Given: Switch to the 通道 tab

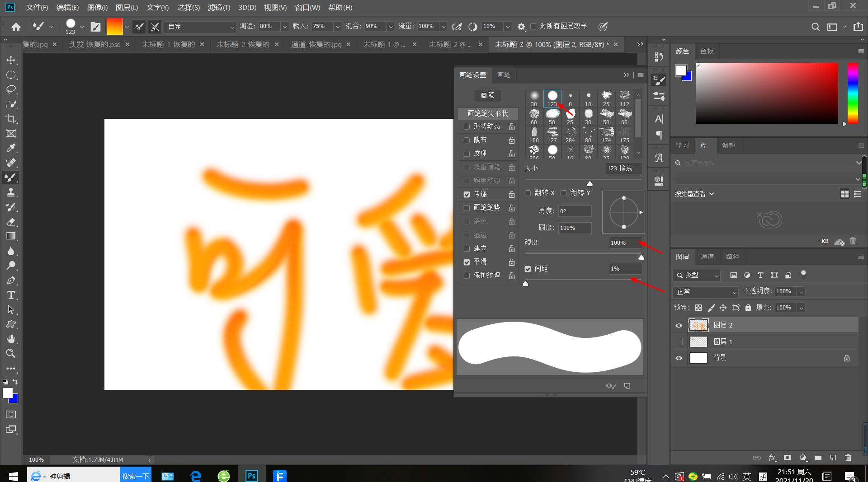Looking at the screenshot, I should tap(707, 257).
